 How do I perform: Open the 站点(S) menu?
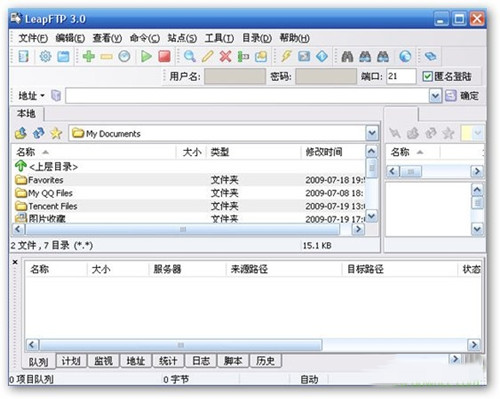pyautogui.click(x=182, y=38)
